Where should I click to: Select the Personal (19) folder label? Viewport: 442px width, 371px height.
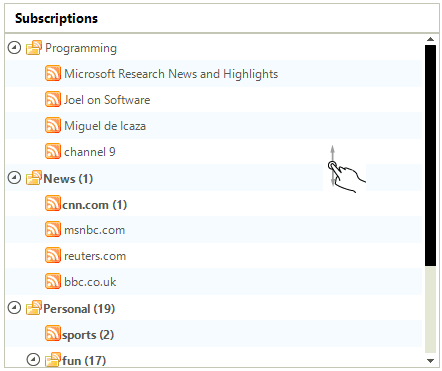click(79, 309)
